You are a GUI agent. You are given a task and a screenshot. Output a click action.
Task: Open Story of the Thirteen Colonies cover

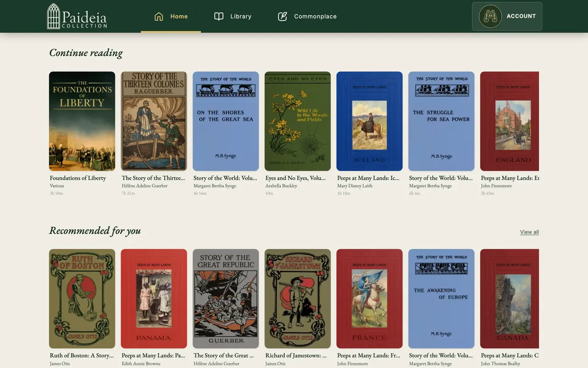[x=154, y=121]
